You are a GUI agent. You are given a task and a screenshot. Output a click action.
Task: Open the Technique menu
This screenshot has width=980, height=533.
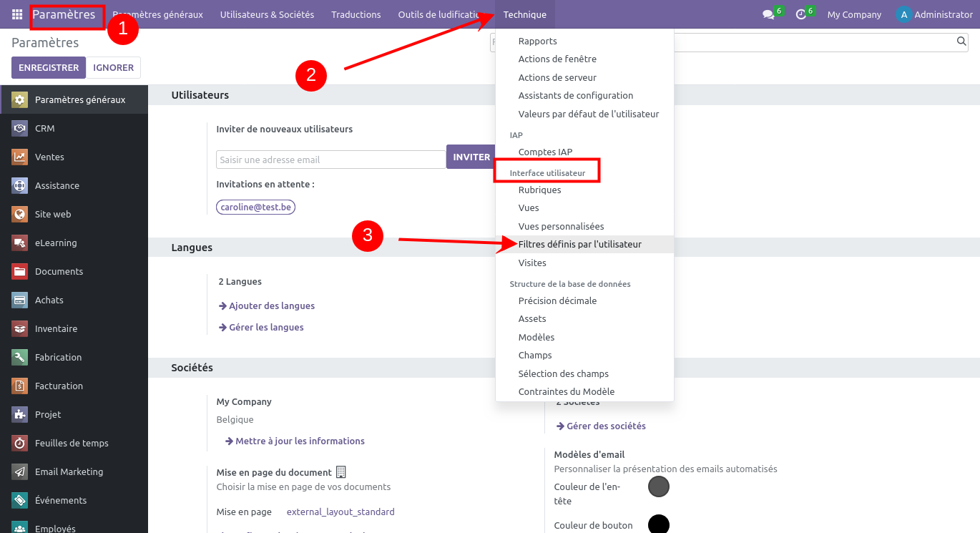(x=524, y=14)
